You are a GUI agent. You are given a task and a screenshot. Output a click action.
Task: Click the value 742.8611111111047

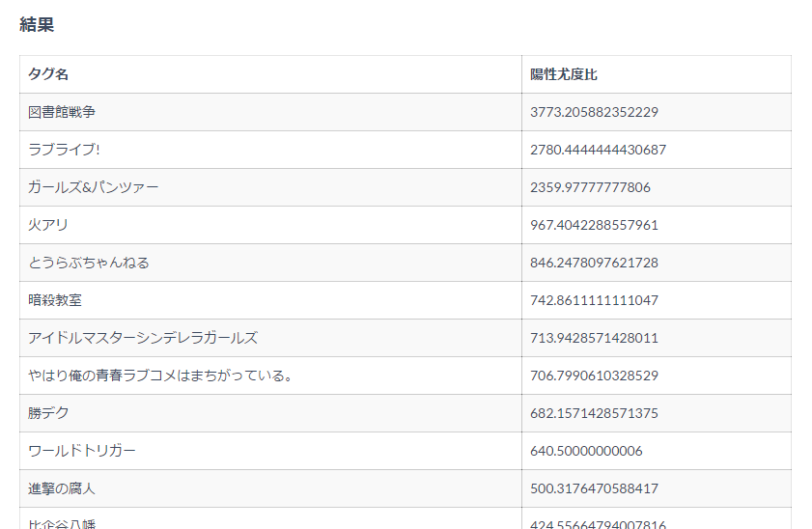[594, 301]
